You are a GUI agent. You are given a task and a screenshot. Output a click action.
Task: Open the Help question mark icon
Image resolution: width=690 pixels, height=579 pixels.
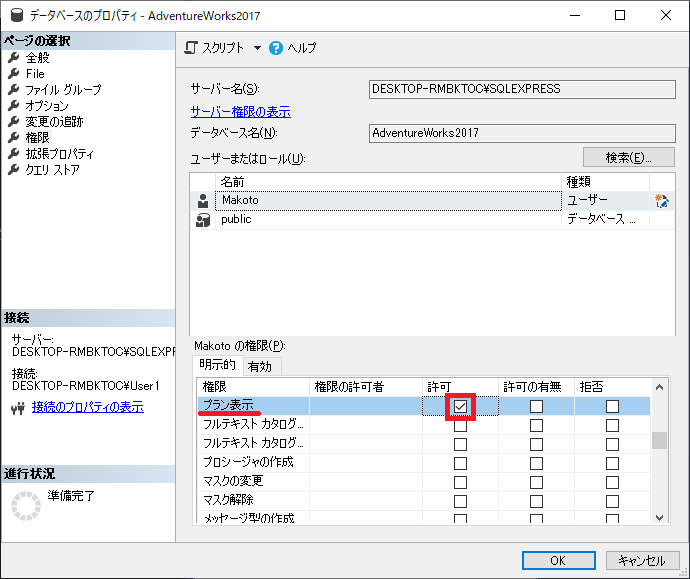pos(276,48)
